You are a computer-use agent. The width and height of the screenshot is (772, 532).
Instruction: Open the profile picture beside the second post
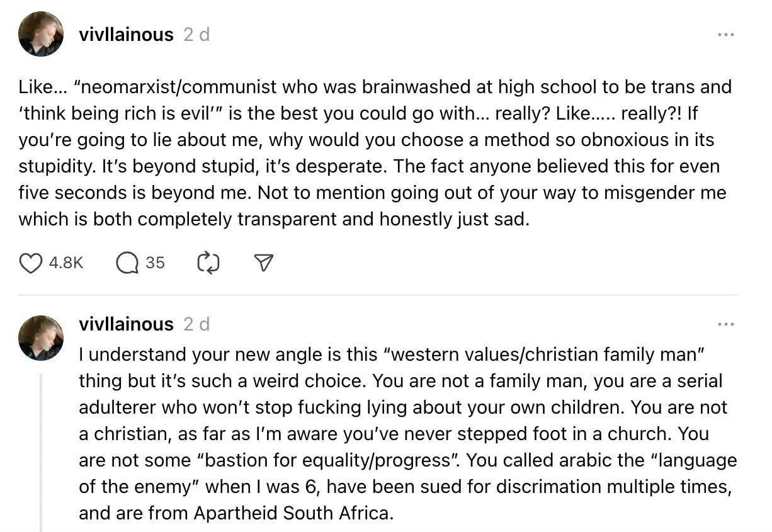click(x=41, y=338)
